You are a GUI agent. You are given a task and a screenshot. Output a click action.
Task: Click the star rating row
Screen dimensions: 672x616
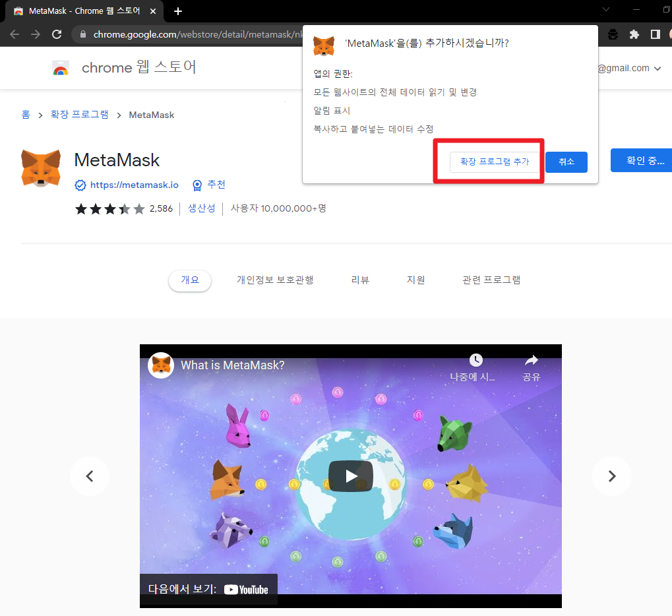[109, 209]
